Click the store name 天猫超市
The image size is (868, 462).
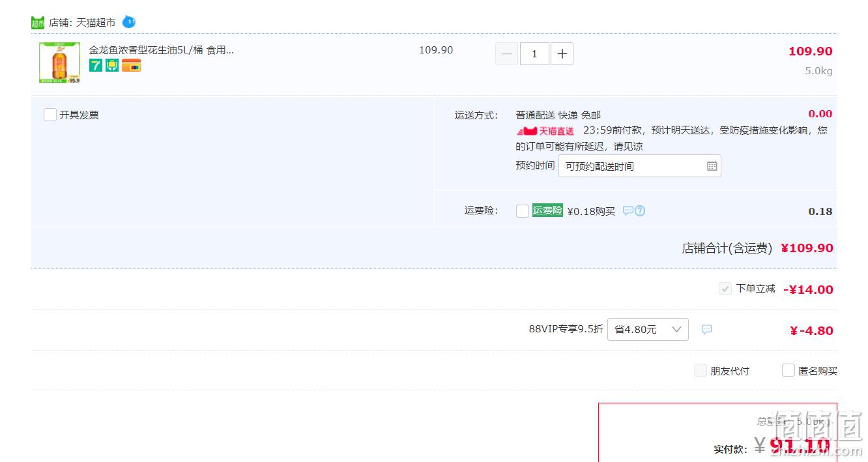coord(96,23)
